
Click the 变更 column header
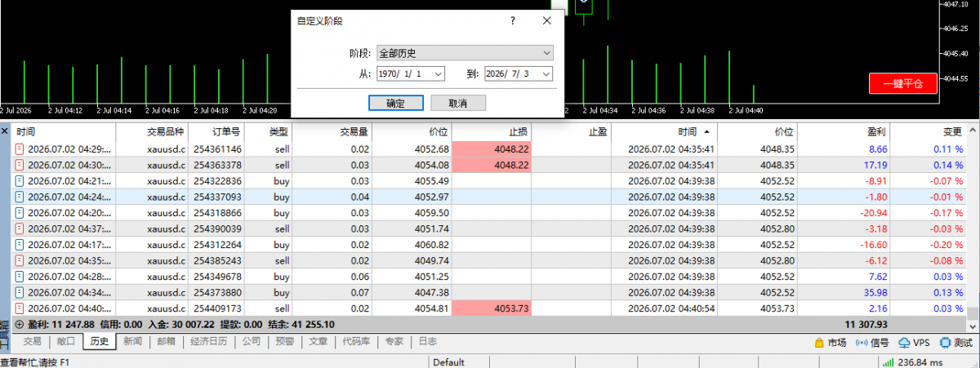(929, 131)
